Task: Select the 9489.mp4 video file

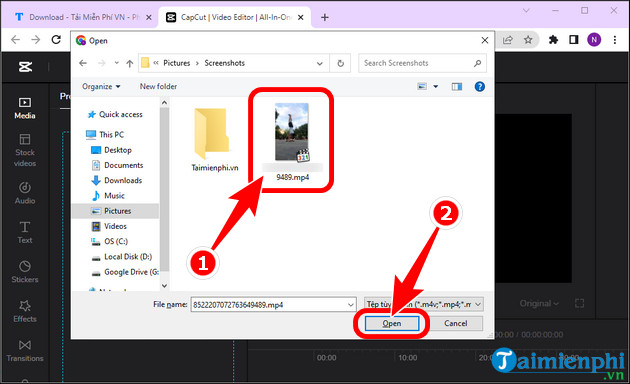Action: (x=292, y=142)
